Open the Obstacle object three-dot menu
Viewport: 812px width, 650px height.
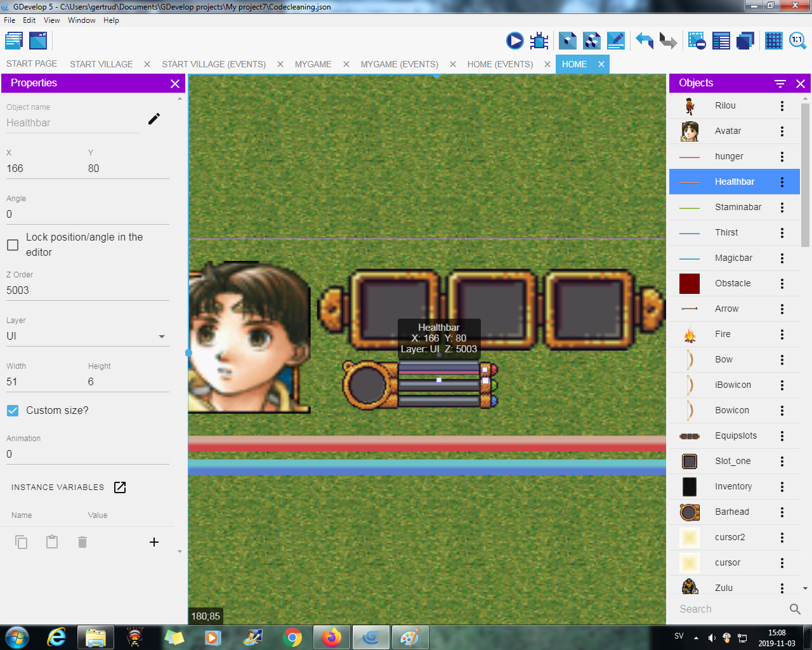click(x=782, y=284)
